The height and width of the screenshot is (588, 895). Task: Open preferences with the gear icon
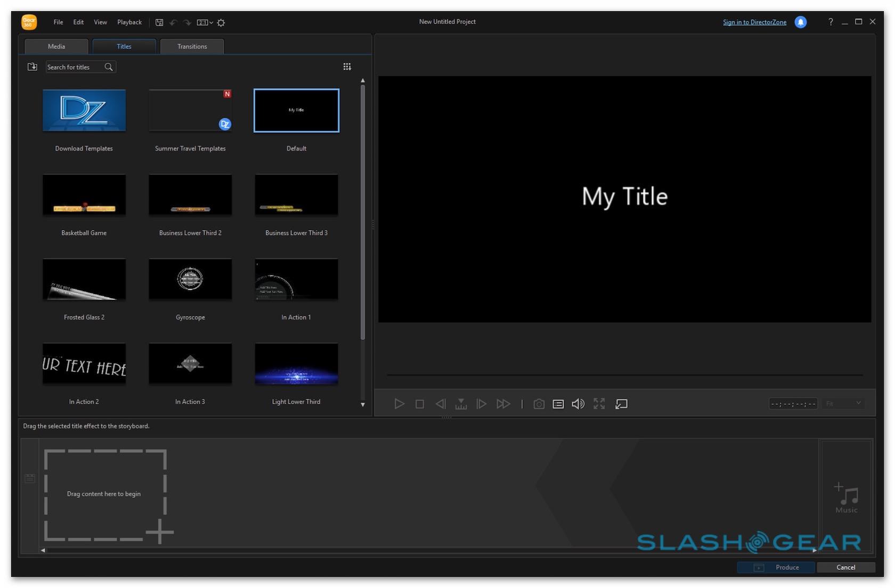tap(221, 22)
